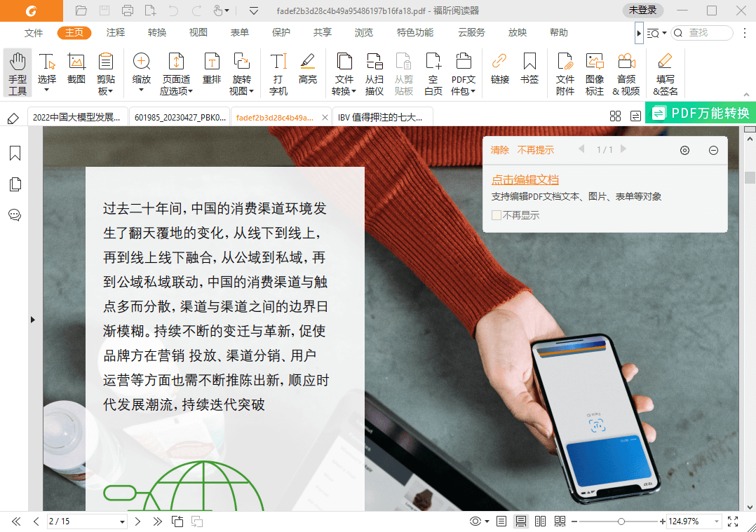Close the fadef2b3d28c4b49a document tab
This screenshot has height=532, width=756.
[x=325, y=117]
